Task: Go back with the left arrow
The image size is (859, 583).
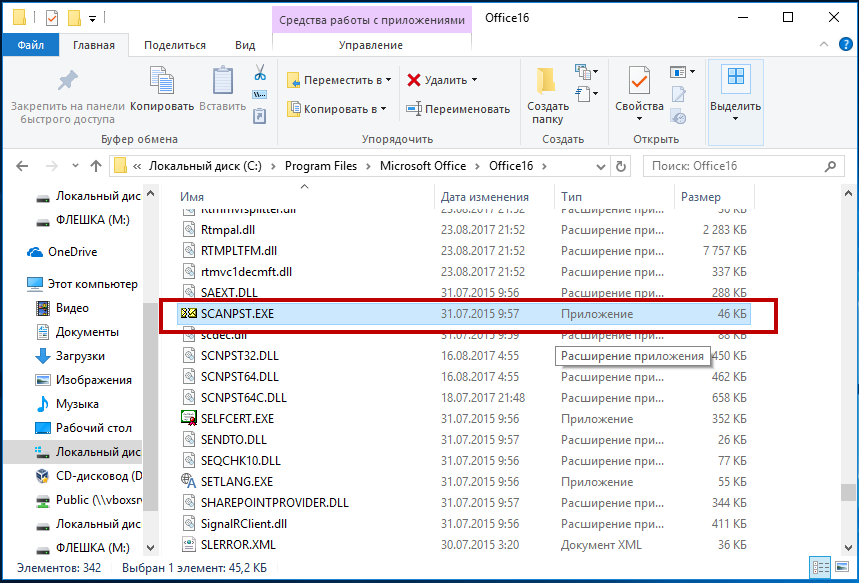Action: point(22,166)
